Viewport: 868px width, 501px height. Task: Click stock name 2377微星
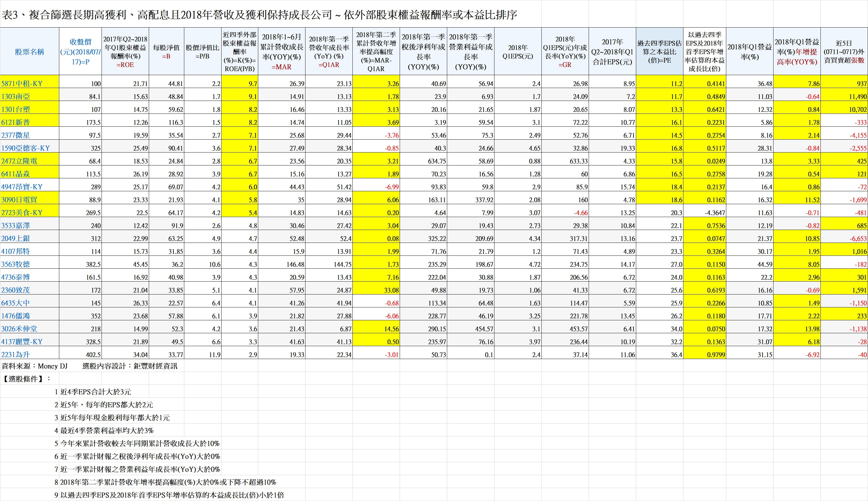coord(16,135)
